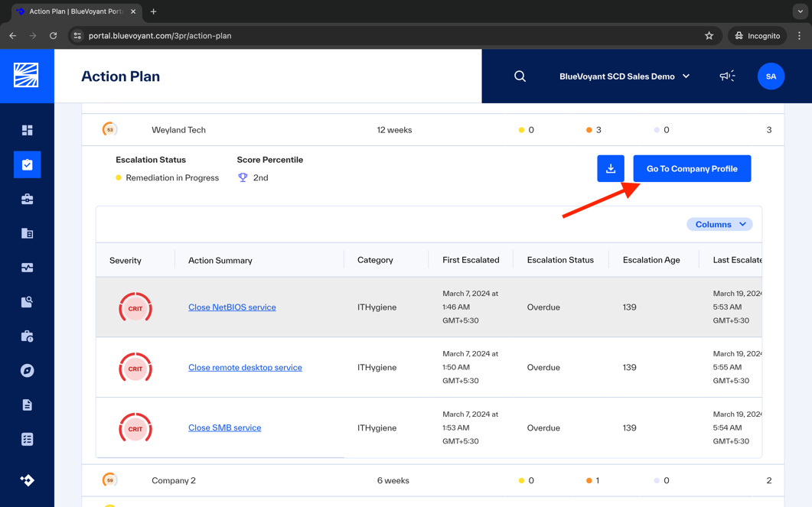Image resolution: width=812 pixels, height=507 pixels.
Task: Click the checklist icon in sidebar
Action: [27, 439]
